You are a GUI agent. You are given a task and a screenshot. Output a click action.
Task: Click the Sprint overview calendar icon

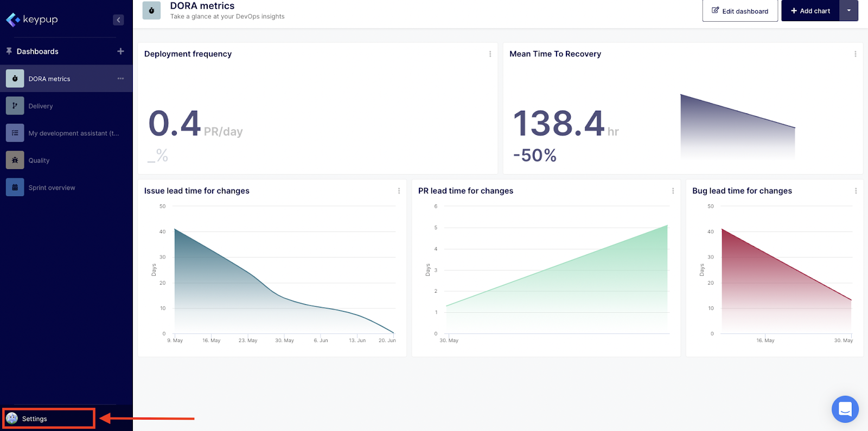15,188
